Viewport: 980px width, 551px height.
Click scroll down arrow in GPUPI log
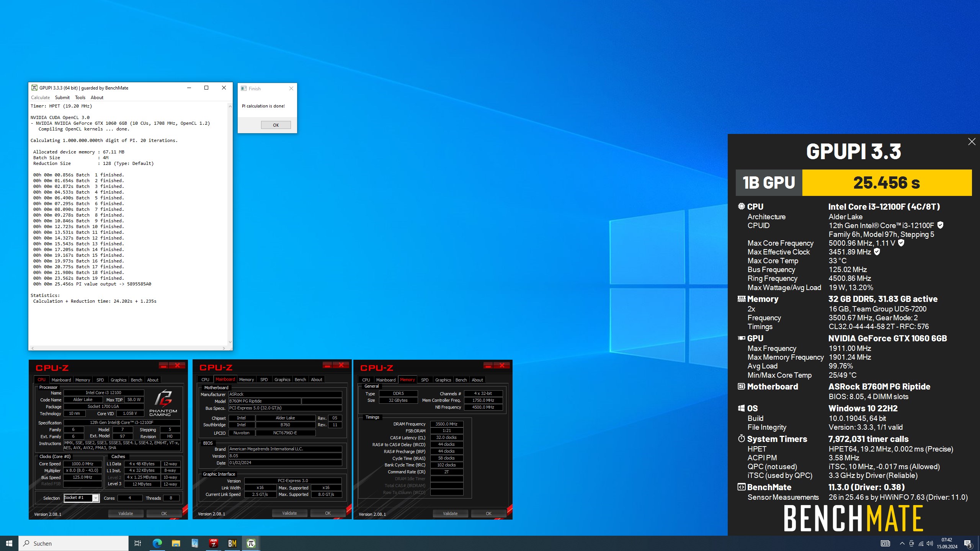point(230,342)
